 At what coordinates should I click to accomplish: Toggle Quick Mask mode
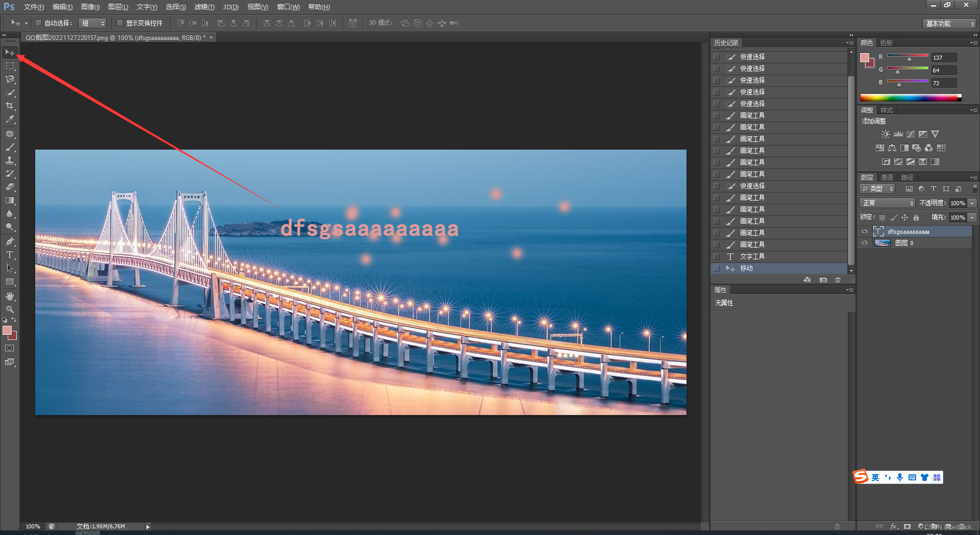tap(10, 348)
